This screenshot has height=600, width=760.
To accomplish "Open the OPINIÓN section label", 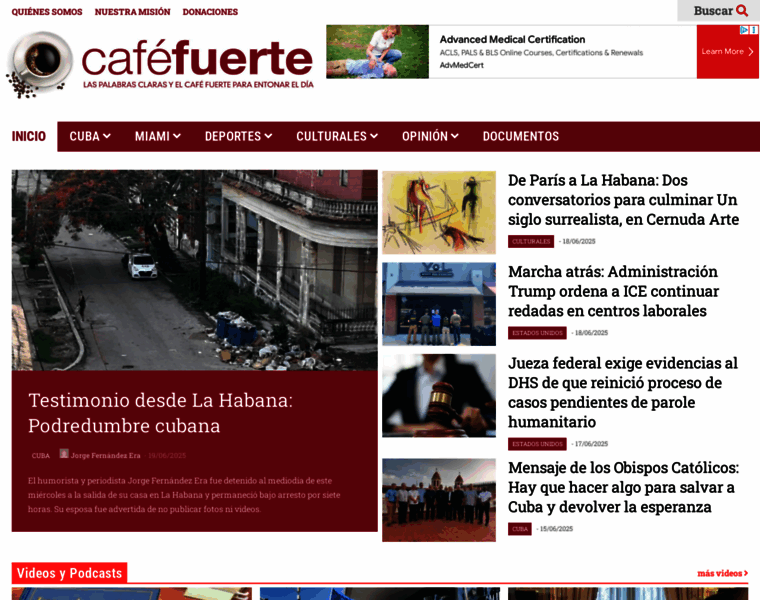I will pos(425,136).
